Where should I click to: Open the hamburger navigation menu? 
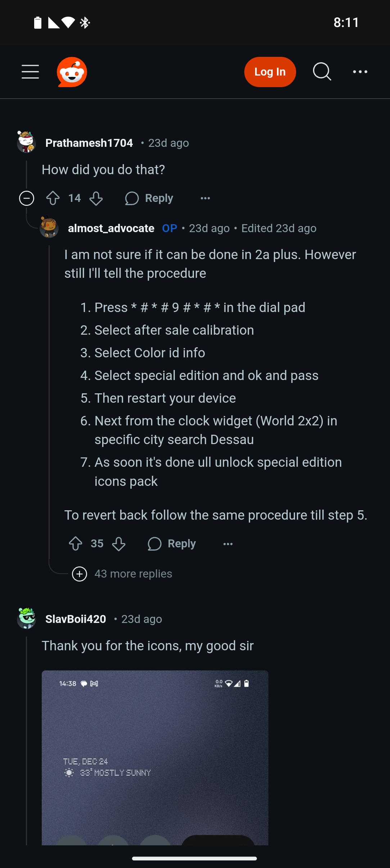pos(30,72)
